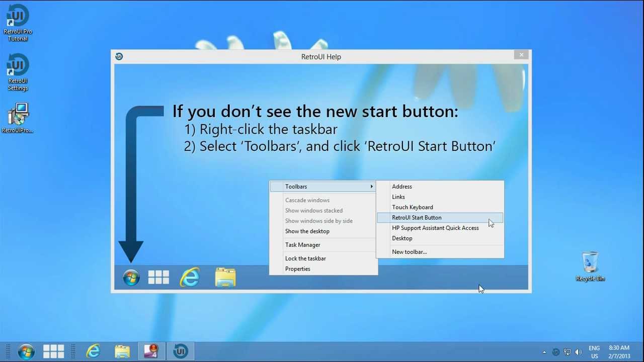Open File Explorer from the Windows taskbar
The height and width of the screenshot is (362, 644).
(122, 351)
